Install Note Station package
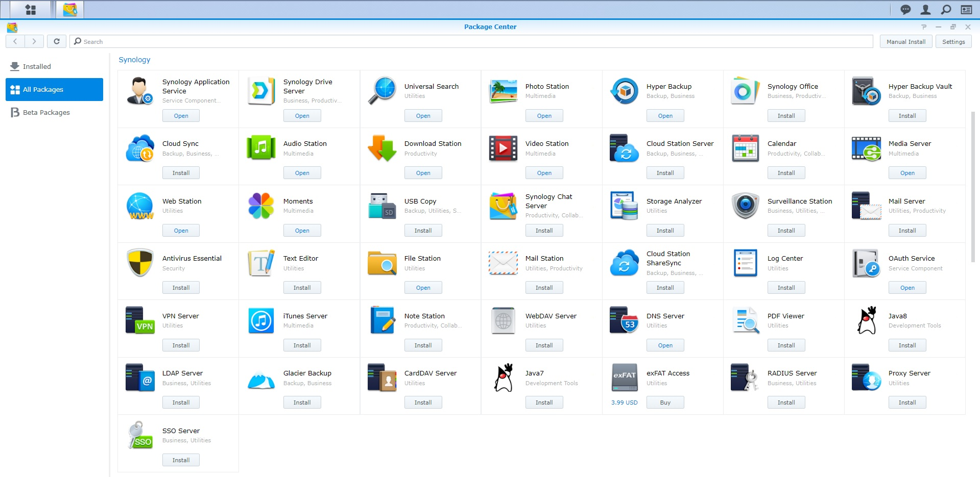 (x=423, y=345)
